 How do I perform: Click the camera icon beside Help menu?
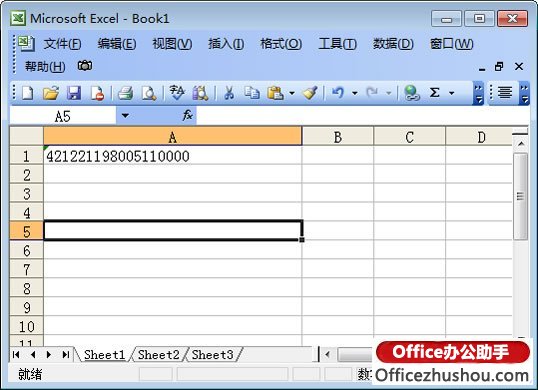[85, 65]
